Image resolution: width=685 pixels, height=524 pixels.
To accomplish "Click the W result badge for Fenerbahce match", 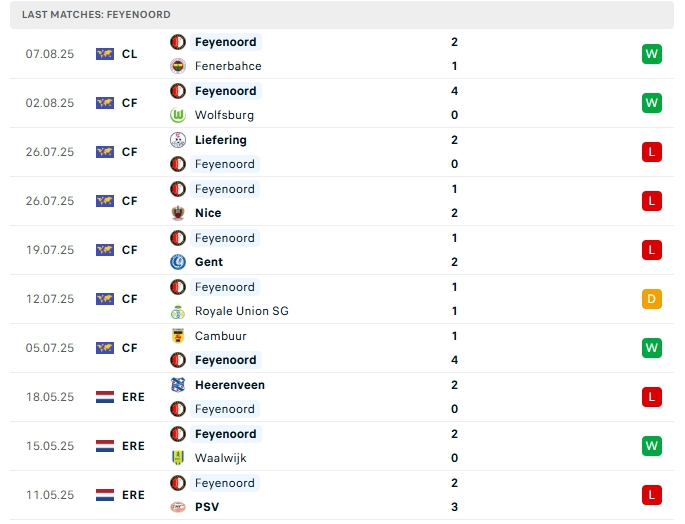I will (x=651, y=54).
